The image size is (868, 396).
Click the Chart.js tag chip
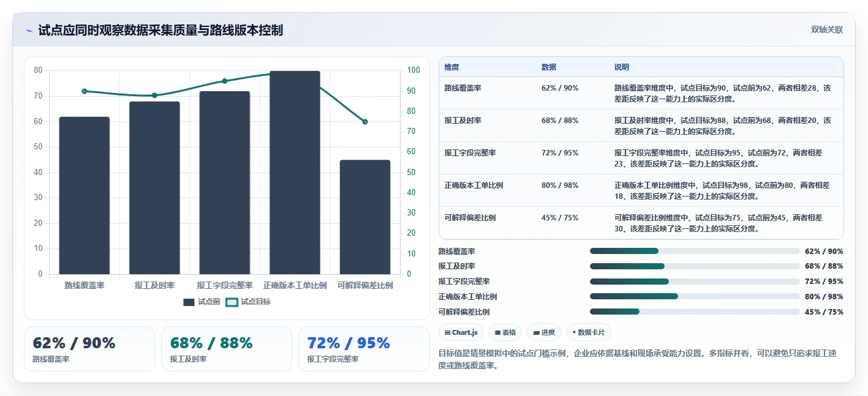point(461,332)
